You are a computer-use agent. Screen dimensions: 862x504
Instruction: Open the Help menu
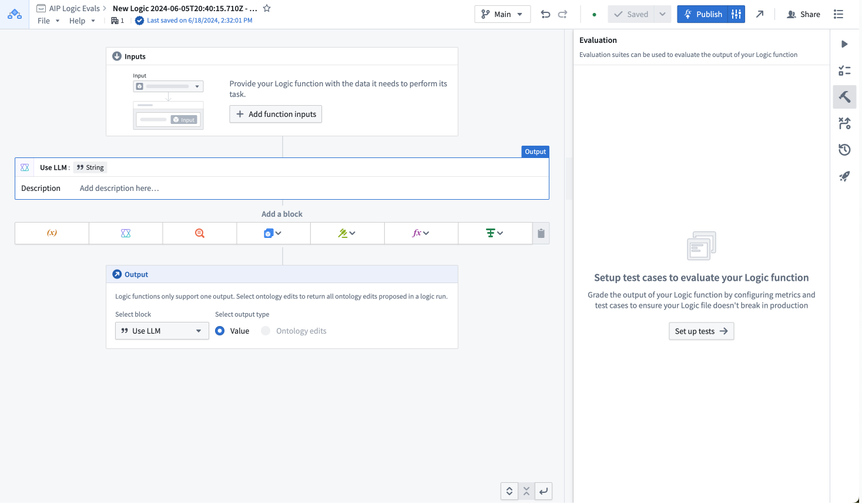point(82,21)
